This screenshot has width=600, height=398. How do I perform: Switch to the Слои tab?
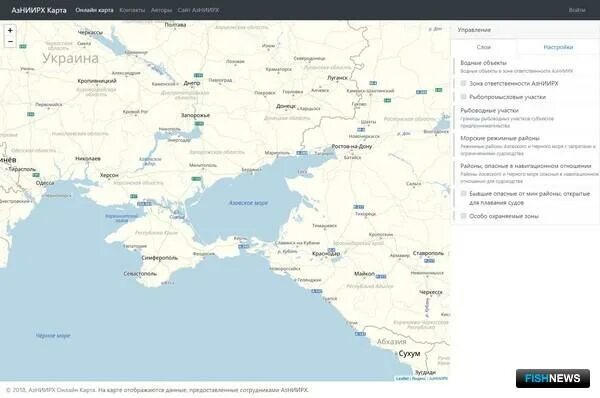(484, 47)
